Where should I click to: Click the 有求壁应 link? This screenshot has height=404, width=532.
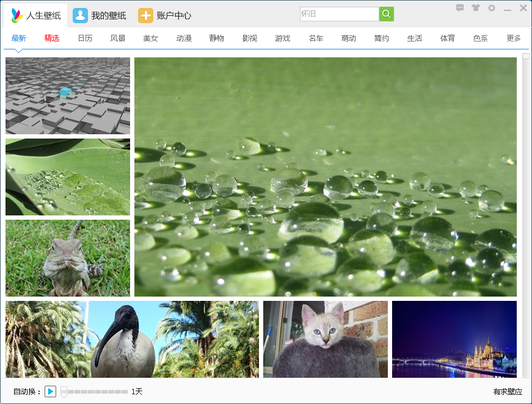[508, 392]
